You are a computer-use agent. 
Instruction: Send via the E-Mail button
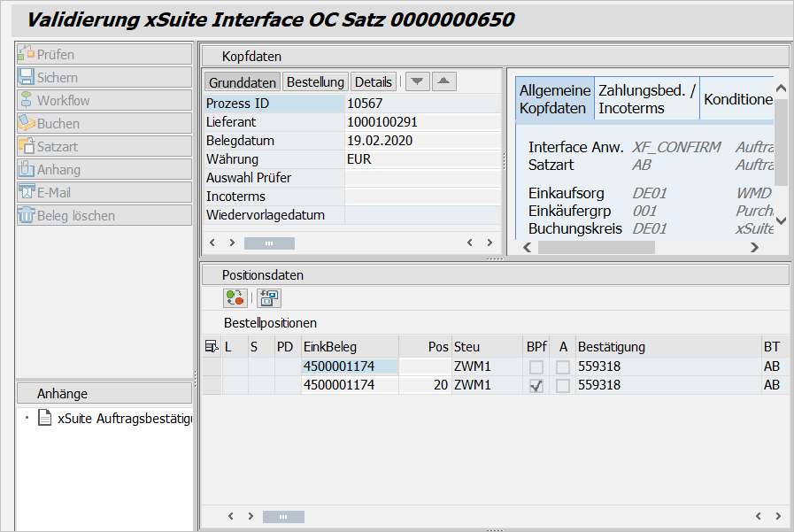click(x=104, y=193)
